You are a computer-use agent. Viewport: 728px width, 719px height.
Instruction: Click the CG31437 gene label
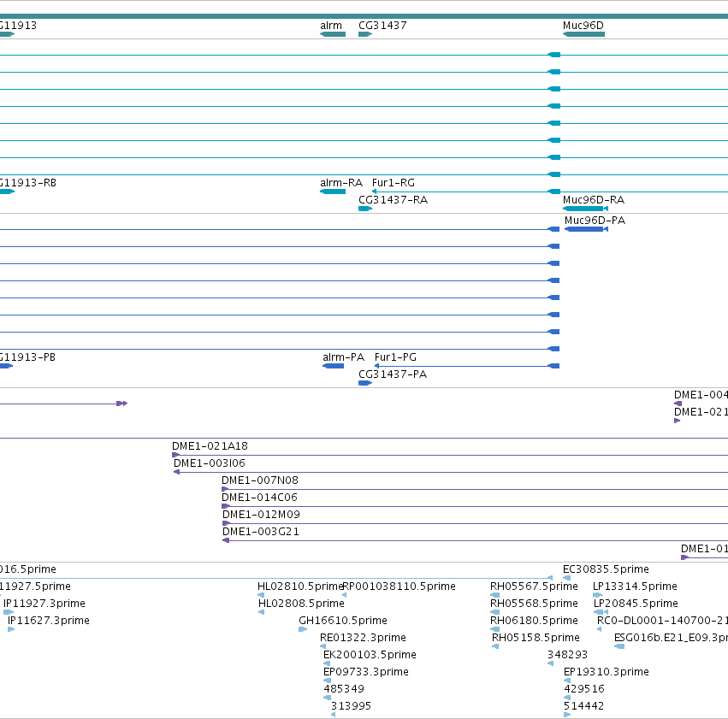point(382,26)
